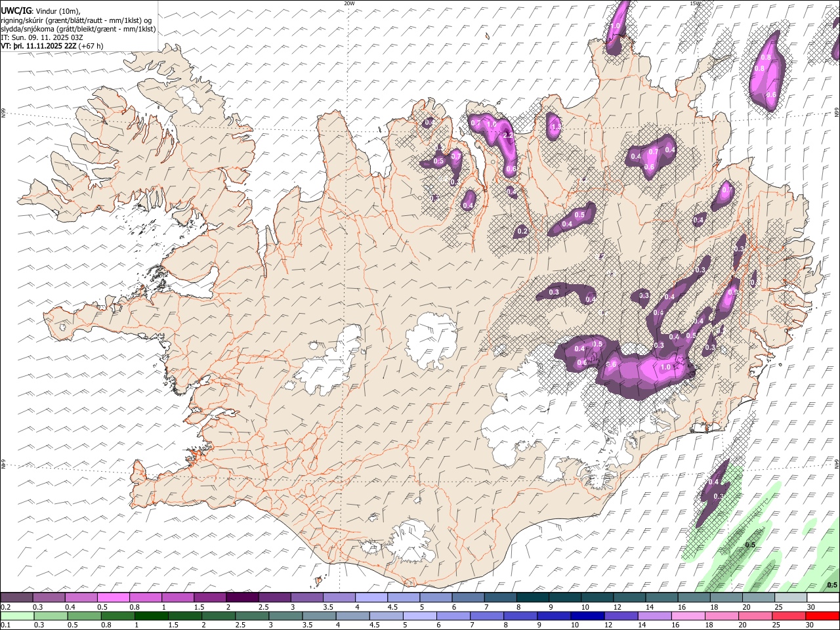Pick the lavender 14 swatch in lower legend row

(x=655, y=616)
